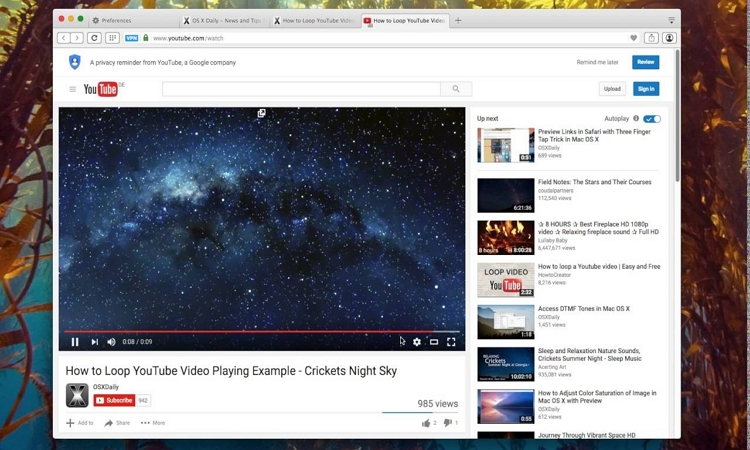Open the tab menu icon at window top right
750x450 pixels.
[671, 20]
